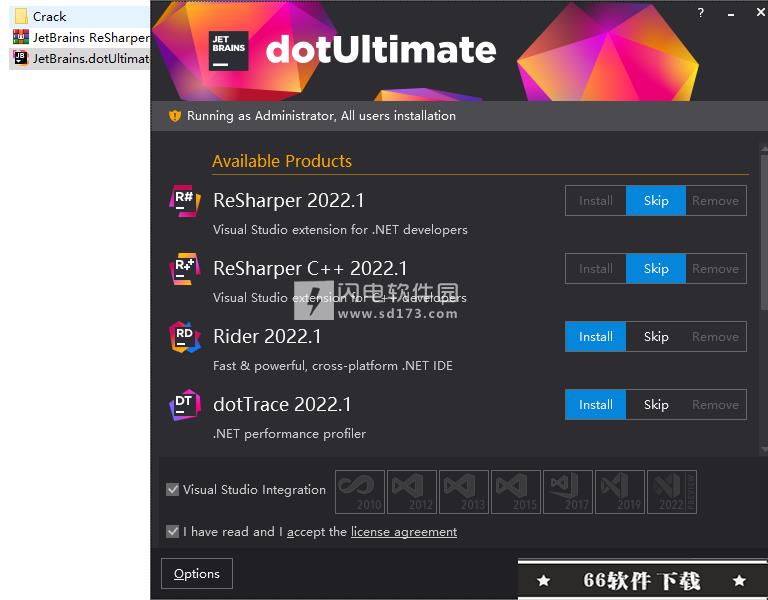The image size is (768, 600).
Task: Set ReSharper 2022.1 to Install
Action: pyautogui.click(x=596, y=200)
